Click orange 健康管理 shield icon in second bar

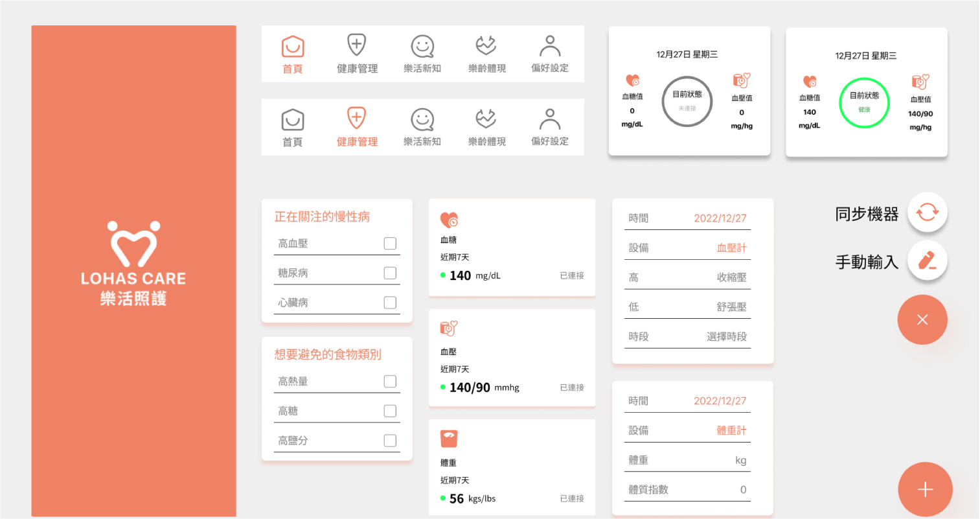pyautogui.click(x=356, y=119)
